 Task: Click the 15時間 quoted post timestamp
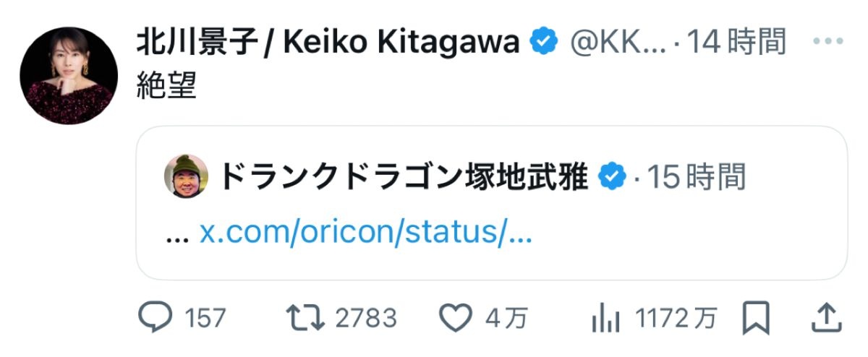695,176
